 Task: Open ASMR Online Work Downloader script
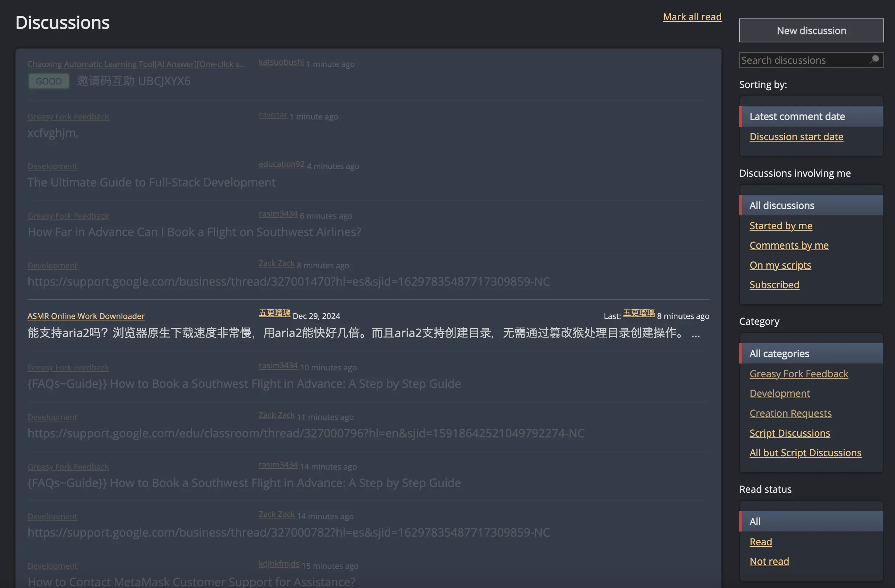(x=86, y=316)
